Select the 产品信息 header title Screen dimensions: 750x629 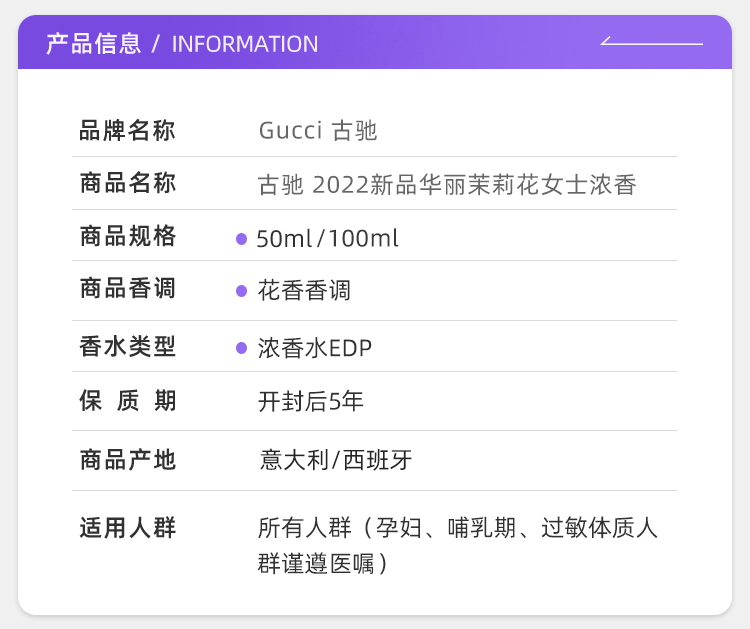pyautogui.click(x=94, y=44)
